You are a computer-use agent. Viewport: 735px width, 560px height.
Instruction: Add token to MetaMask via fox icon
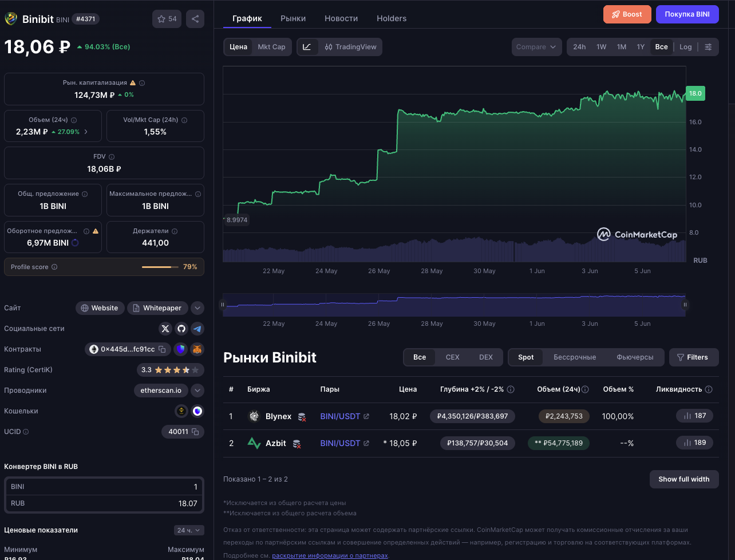pyautogui.click(x=197, y=349)
